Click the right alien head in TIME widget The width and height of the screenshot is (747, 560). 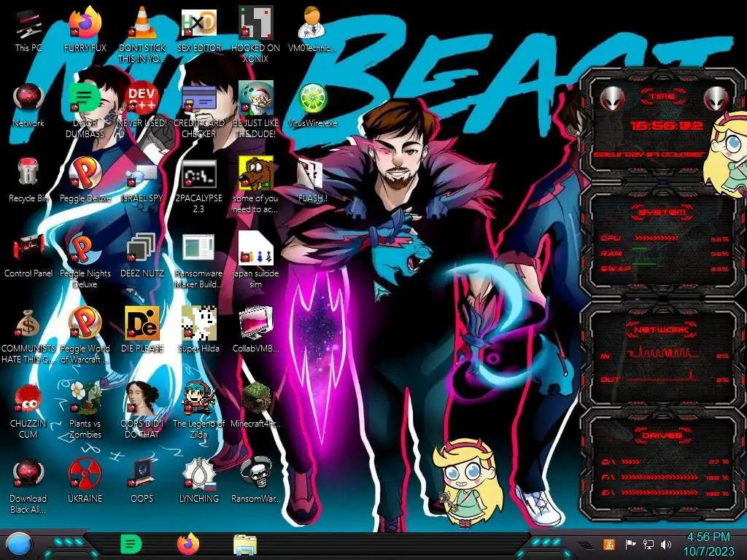coord(716,99)
